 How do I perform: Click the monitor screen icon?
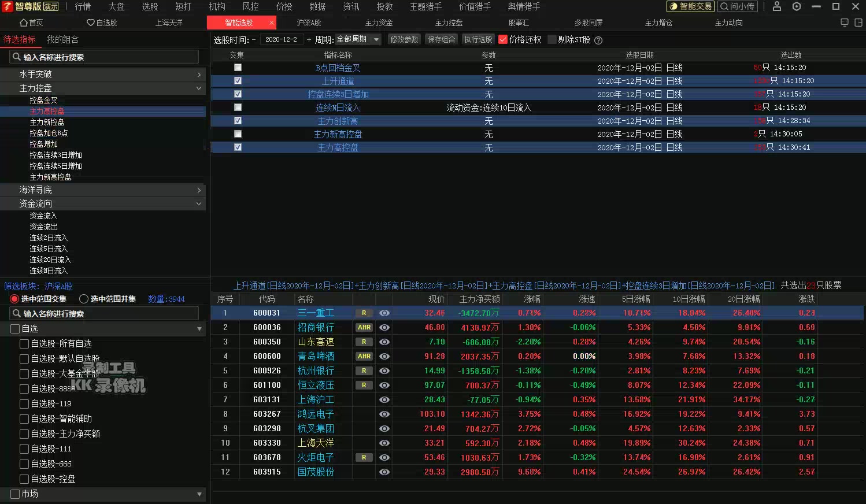pos(845,23)
